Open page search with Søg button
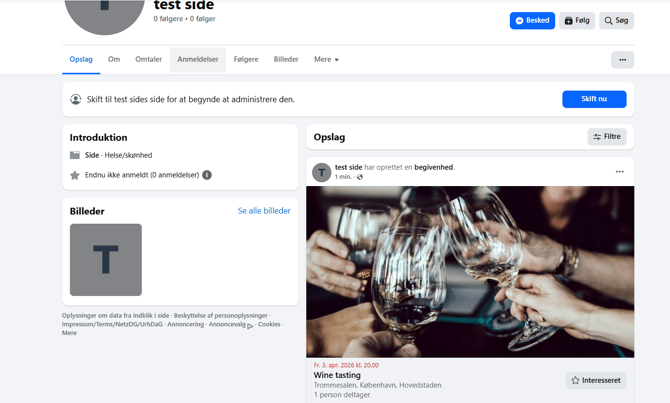The image size is (670, 403). click(616, 20)
